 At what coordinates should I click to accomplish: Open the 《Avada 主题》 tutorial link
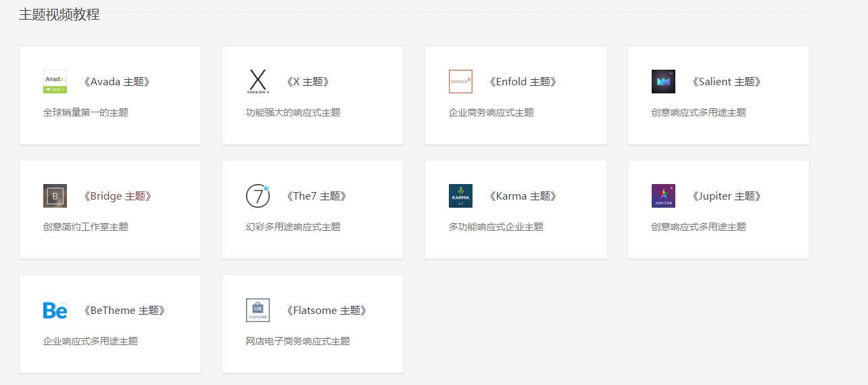[x=116, y=82]
